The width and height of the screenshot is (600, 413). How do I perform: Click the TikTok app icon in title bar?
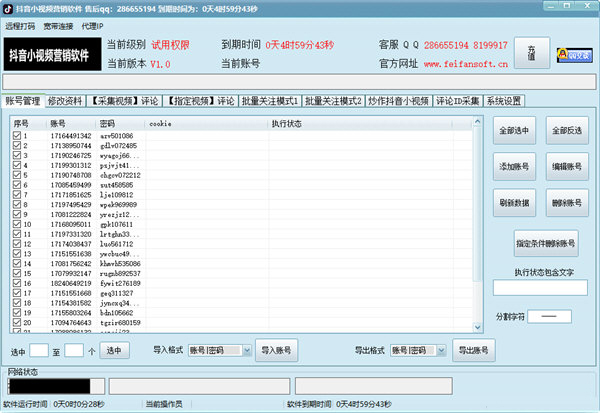click(x=8, y=9)
